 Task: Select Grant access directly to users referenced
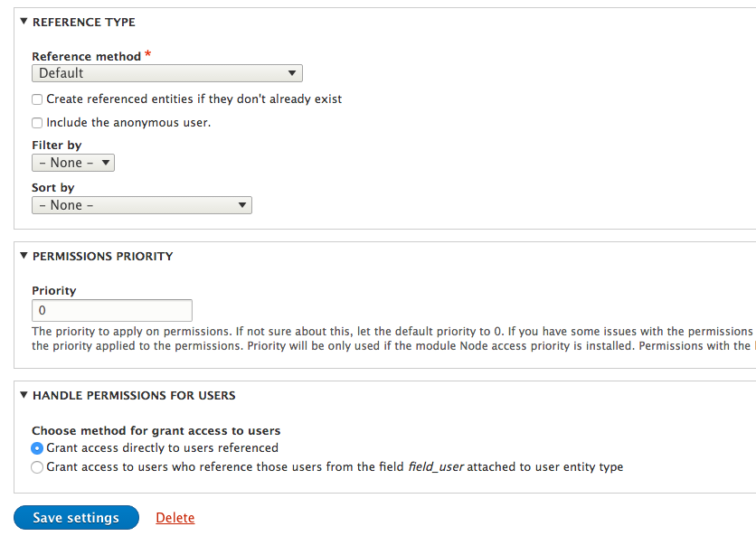[x=37, y=448]
